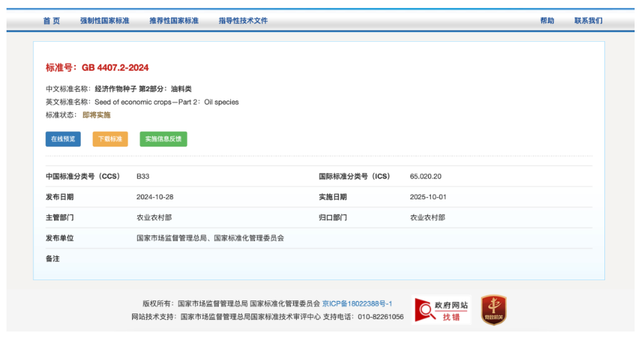Click the CCS value B33
Screen dimensions: 644x338
(x=143, y=176)
